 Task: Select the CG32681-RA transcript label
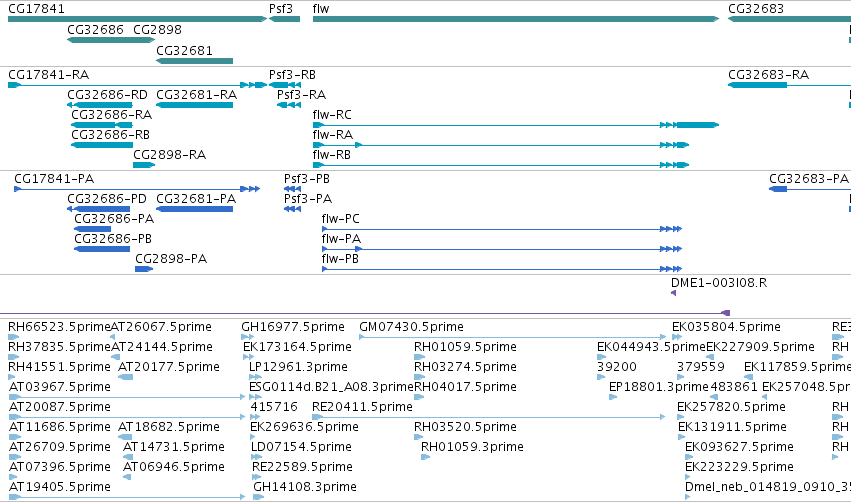pos(197,95)
